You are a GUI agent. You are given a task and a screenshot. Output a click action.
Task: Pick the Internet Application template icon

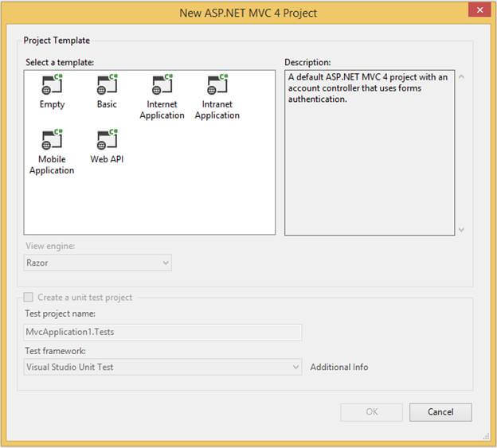(x=162, y=84)
